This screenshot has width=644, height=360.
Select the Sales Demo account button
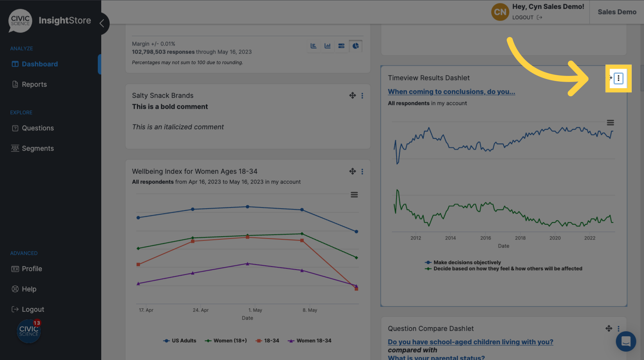click(617, 12)
